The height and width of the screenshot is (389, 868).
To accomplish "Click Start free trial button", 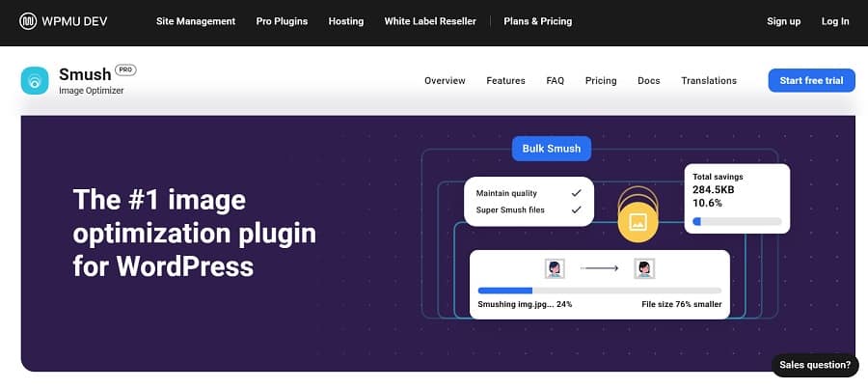I will point(811,81).
